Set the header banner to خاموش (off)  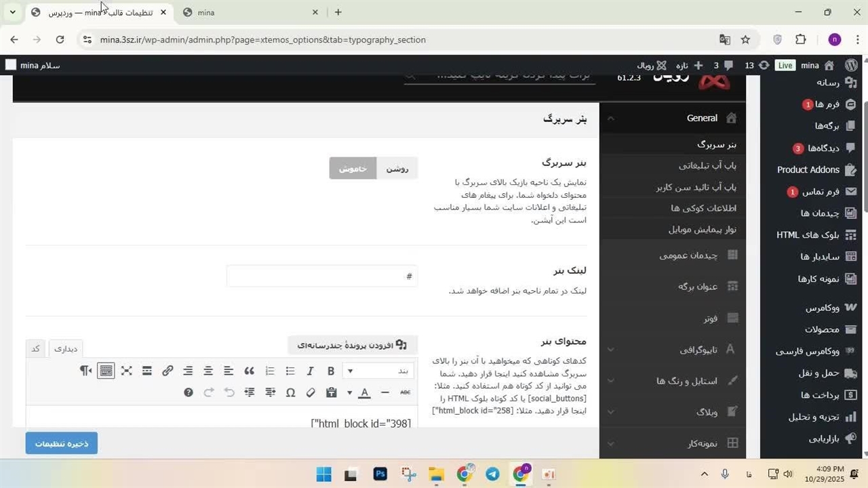(x=353, y=169)
